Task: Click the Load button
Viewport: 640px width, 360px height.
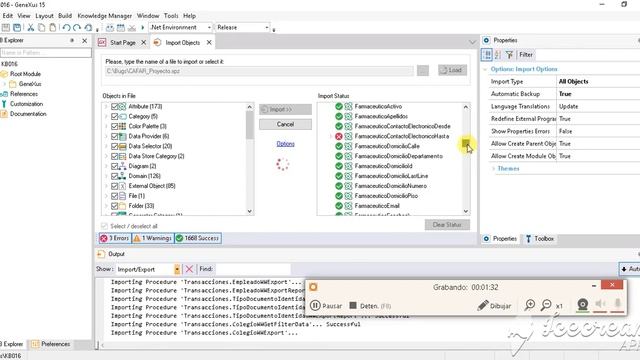Action: 452,70
